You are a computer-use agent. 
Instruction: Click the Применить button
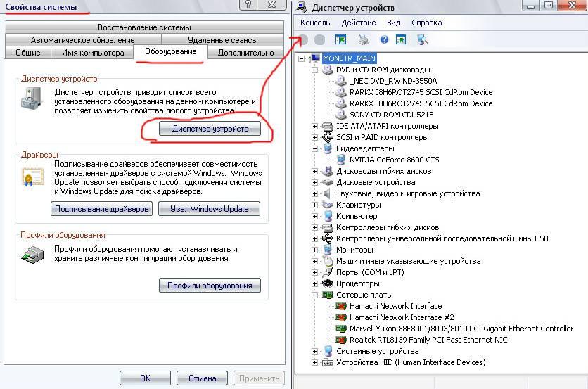click(259, 378)
